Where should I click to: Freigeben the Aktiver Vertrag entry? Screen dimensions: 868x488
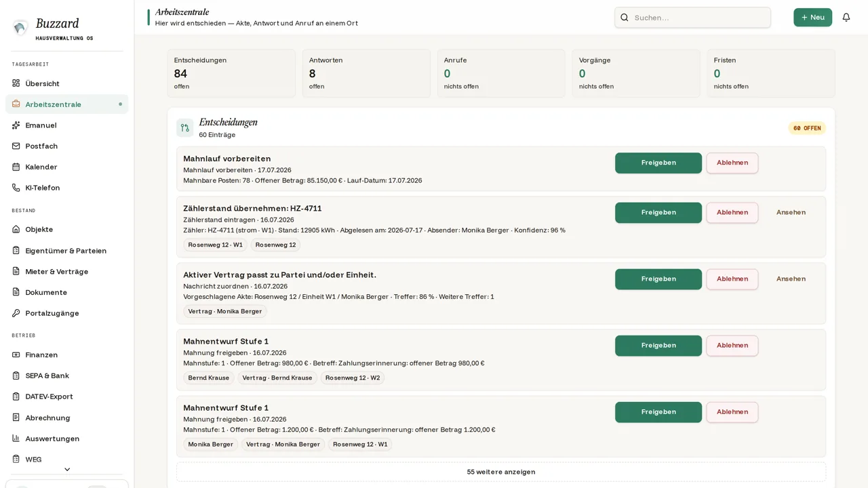(658, 279)
